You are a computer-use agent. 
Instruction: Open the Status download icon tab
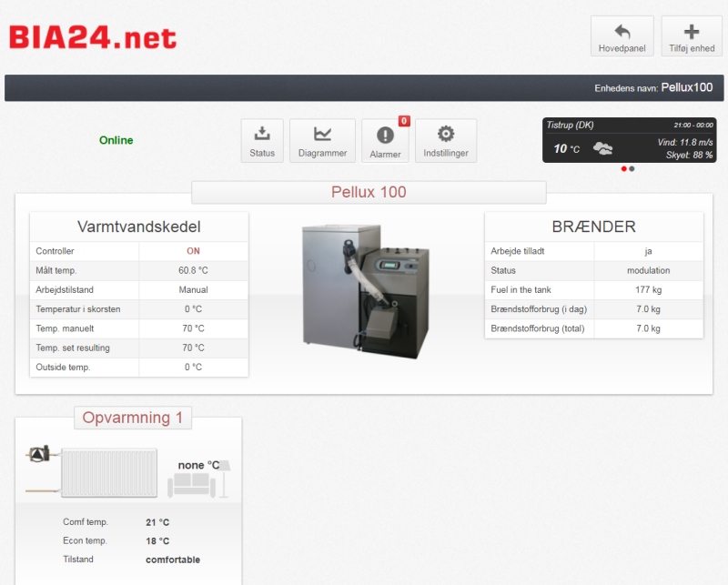(262, 141)
